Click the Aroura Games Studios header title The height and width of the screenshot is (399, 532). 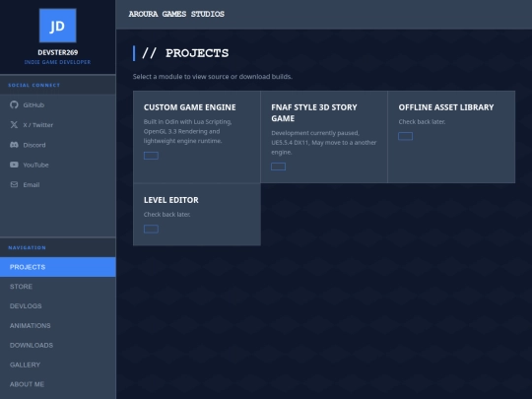click(x=176, y=14)
